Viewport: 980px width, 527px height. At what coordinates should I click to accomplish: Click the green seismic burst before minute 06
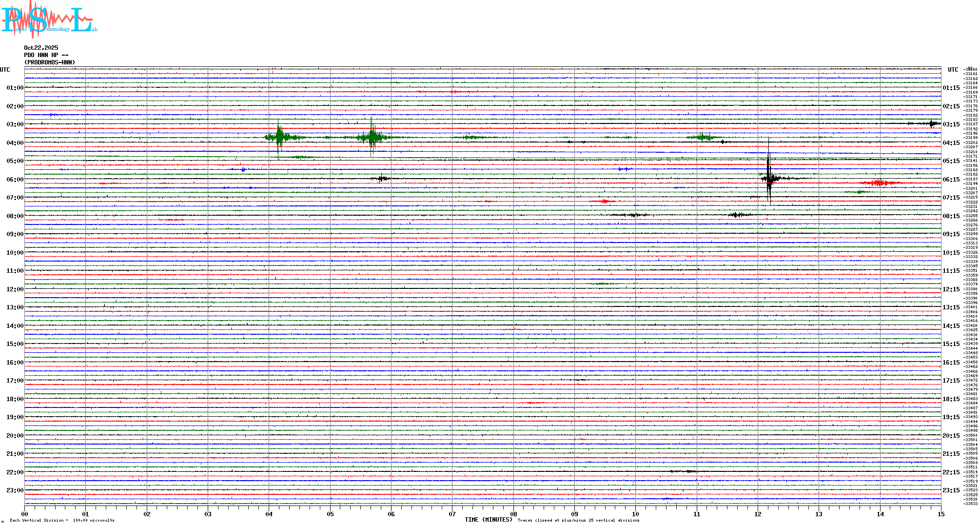372,137
